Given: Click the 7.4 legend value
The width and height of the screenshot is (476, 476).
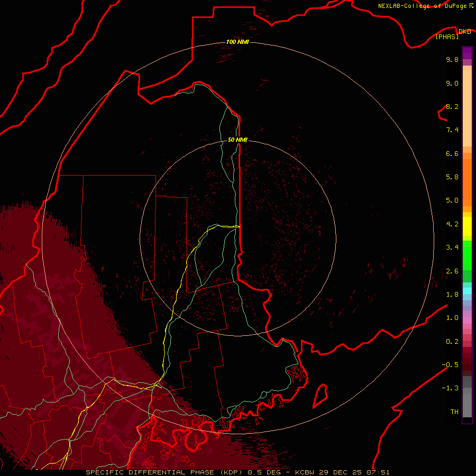Looking at the screenshot, I should (452, 130).
